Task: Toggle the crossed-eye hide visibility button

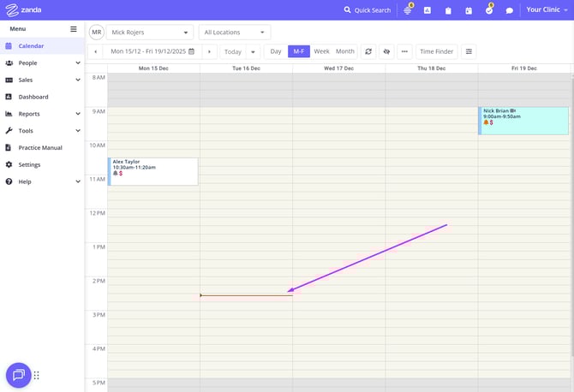Action: coord(386,51)
